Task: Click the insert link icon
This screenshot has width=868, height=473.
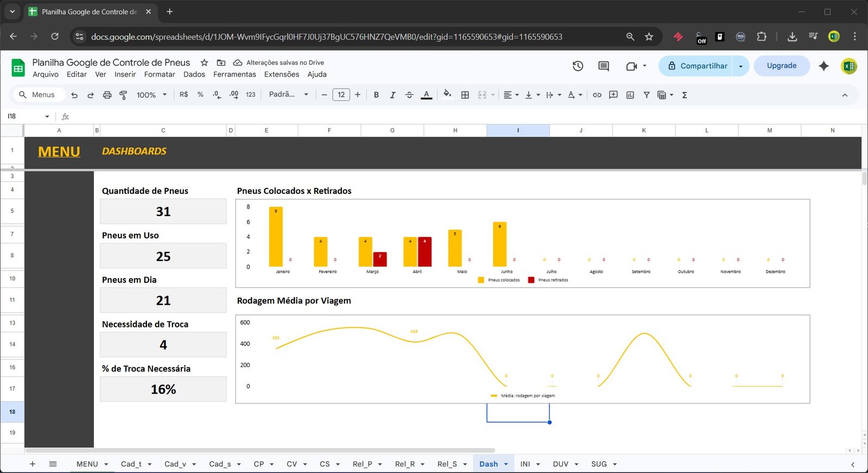Action: [597, 95]
